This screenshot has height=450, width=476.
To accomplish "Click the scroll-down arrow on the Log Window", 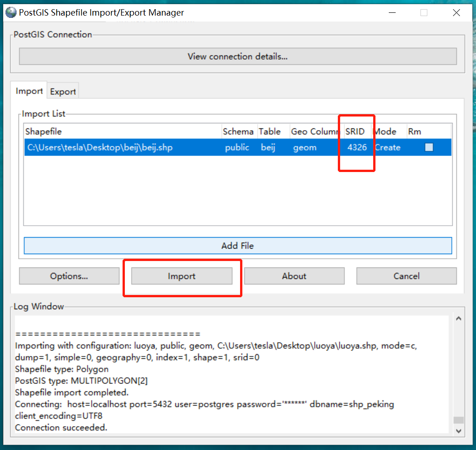I will 459,431.
